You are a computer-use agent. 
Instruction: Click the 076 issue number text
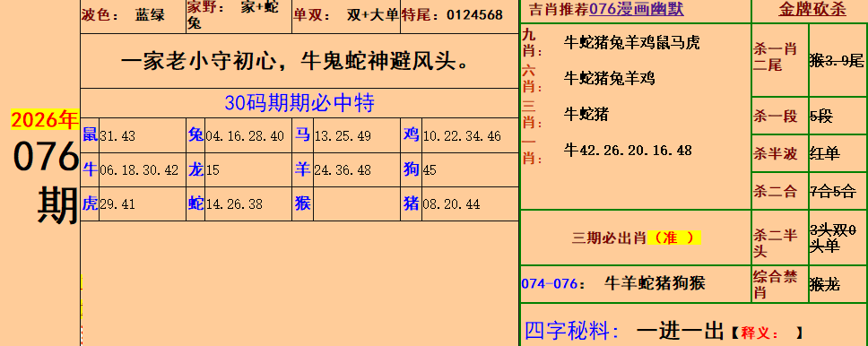click(46, 157)
